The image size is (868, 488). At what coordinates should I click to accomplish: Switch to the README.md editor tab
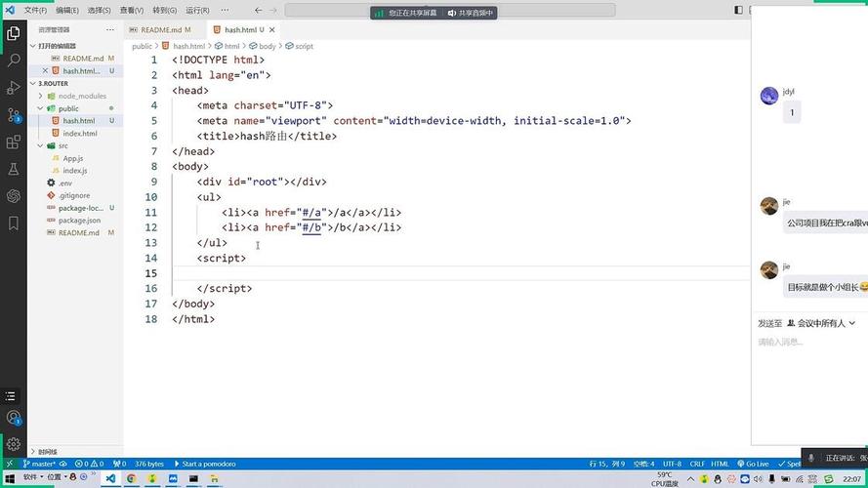tap(165, 30)
